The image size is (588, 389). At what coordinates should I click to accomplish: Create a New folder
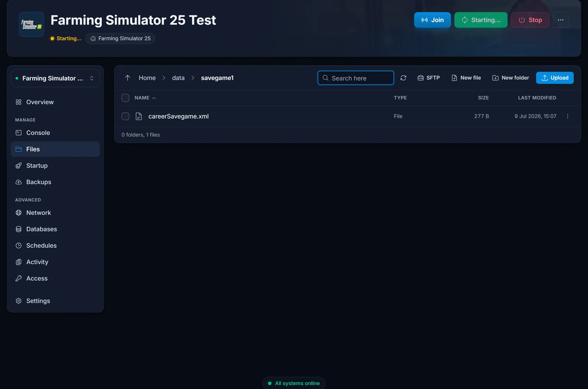point(510,78)
